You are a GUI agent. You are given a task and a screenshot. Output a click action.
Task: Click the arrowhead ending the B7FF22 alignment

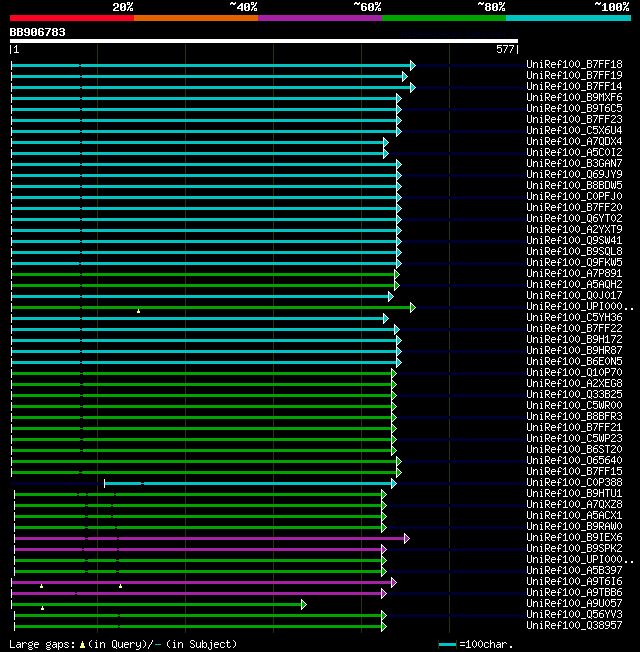397,329
